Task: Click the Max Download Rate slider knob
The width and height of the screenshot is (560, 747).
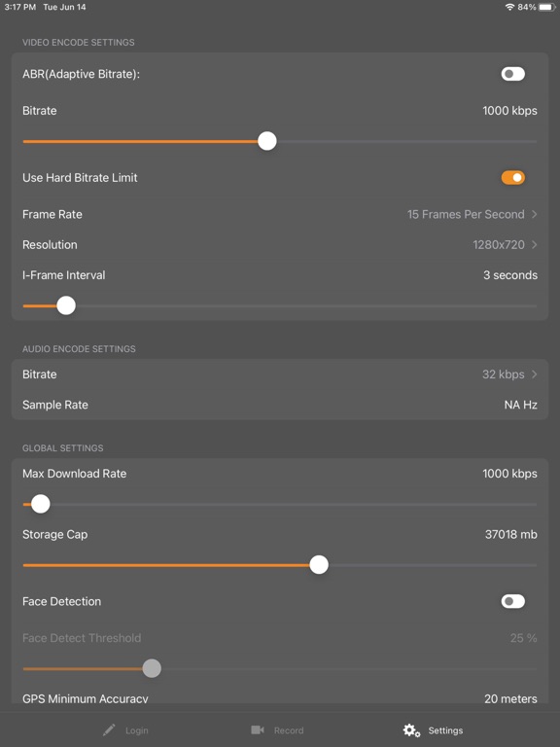Action: [x=41, y=504]
